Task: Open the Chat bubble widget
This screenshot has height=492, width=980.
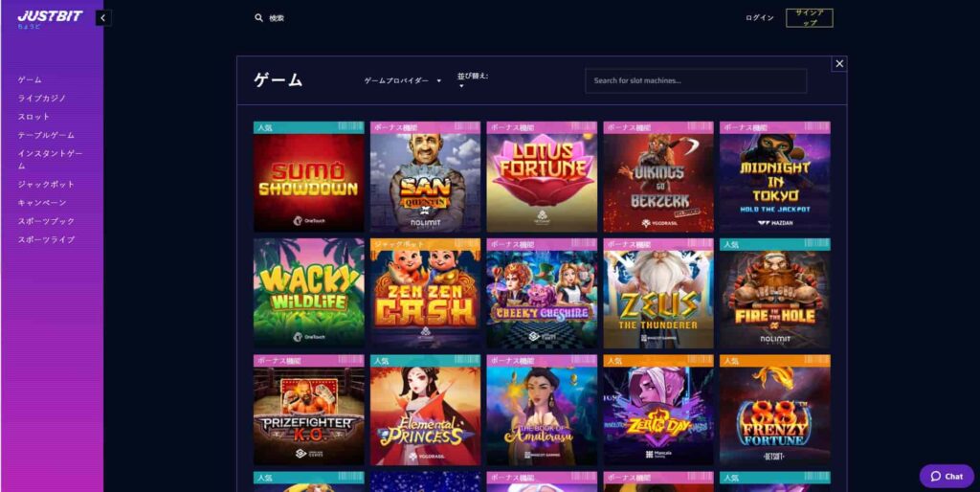Action: click(x=947, y=476)
